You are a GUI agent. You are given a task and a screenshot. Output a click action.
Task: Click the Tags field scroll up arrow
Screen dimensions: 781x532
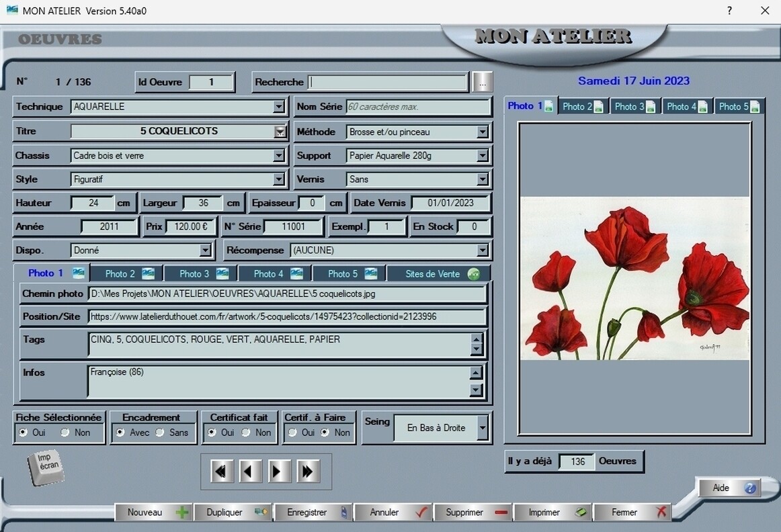pos(477,339)
